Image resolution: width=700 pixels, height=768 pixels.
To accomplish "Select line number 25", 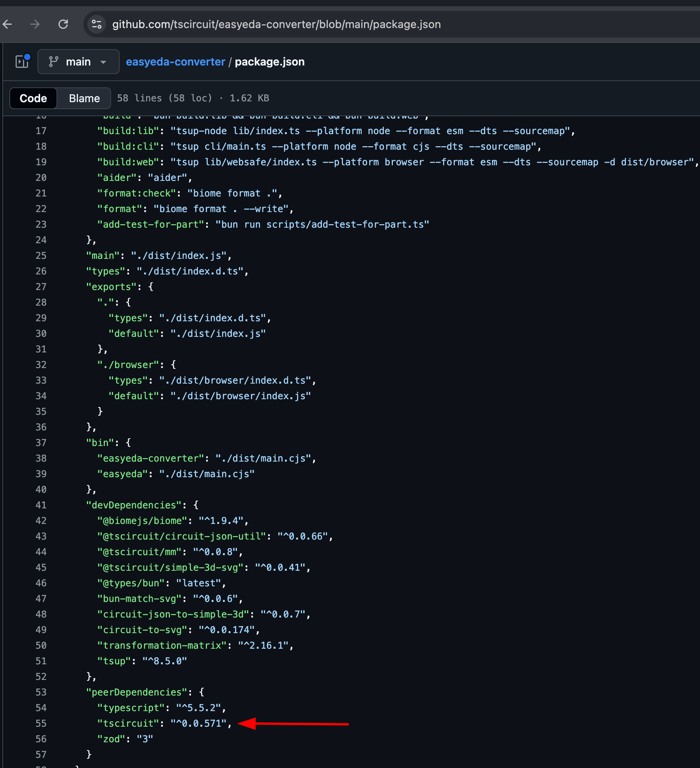I will 41,256.
